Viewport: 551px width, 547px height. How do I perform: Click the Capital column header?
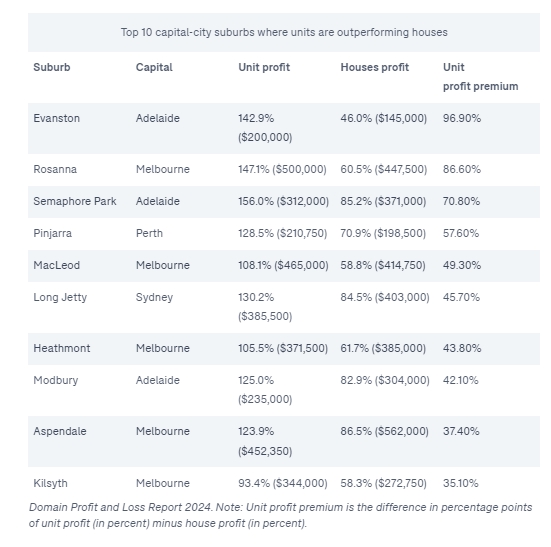click(154, 67)
